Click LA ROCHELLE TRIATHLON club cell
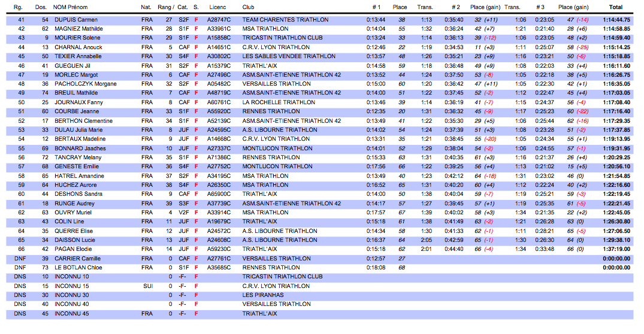The width and height of the screenshot is (644, 334). (279, 102)
